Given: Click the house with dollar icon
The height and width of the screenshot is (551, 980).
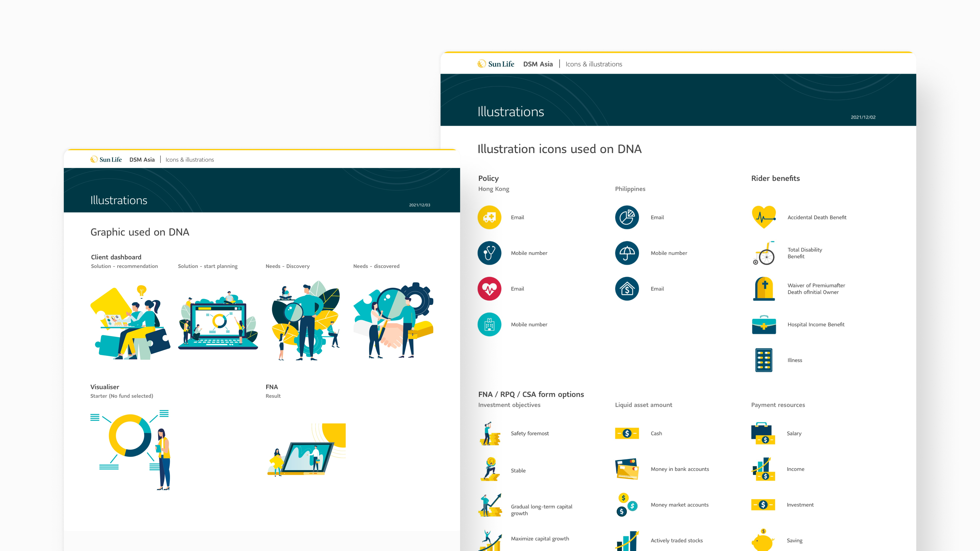Looking at the screenshot, I should click(x=627, y=289).
